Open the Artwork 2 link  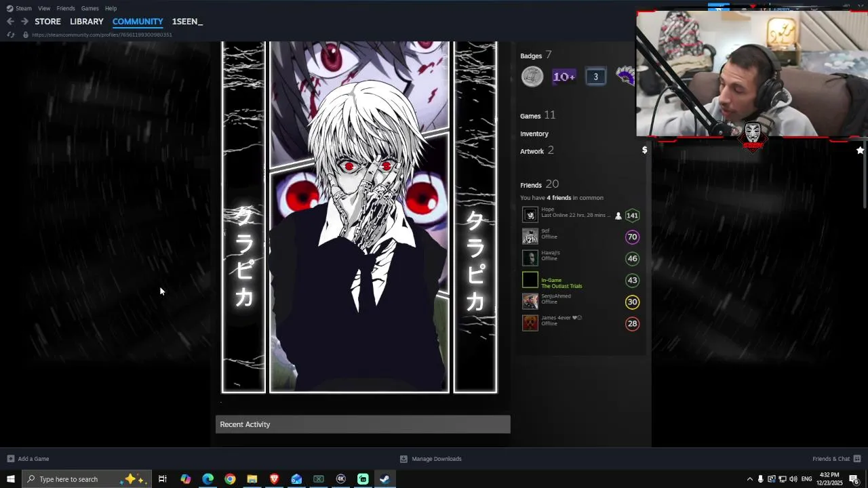coord(537,151)
